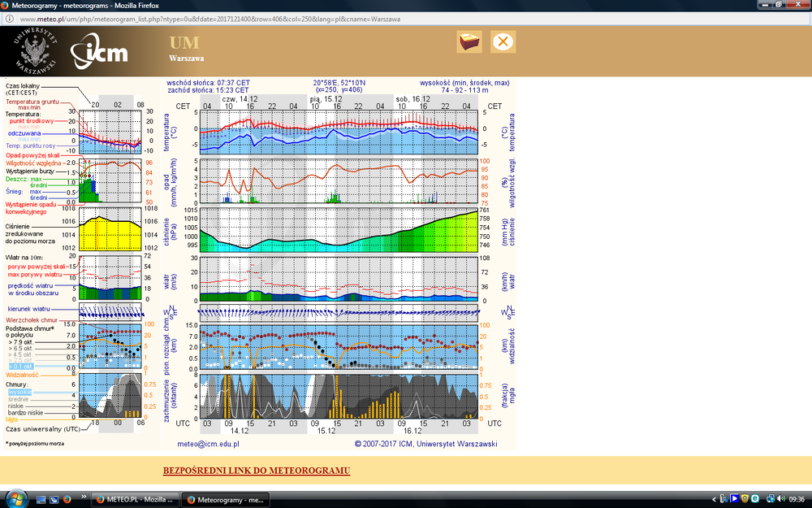
Task: Click the orange X close icon
Action: [503, 41]
